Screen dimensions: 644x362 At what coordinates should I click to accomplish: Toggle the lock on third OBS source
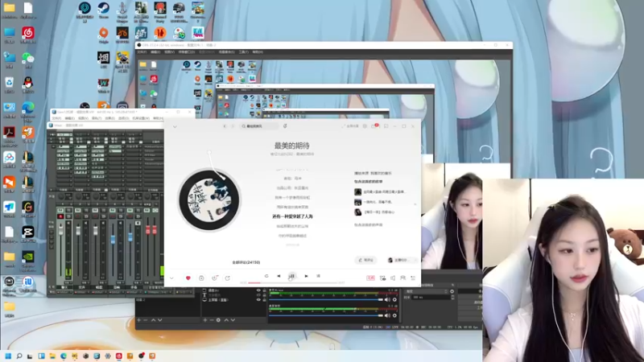pos(264,300)
